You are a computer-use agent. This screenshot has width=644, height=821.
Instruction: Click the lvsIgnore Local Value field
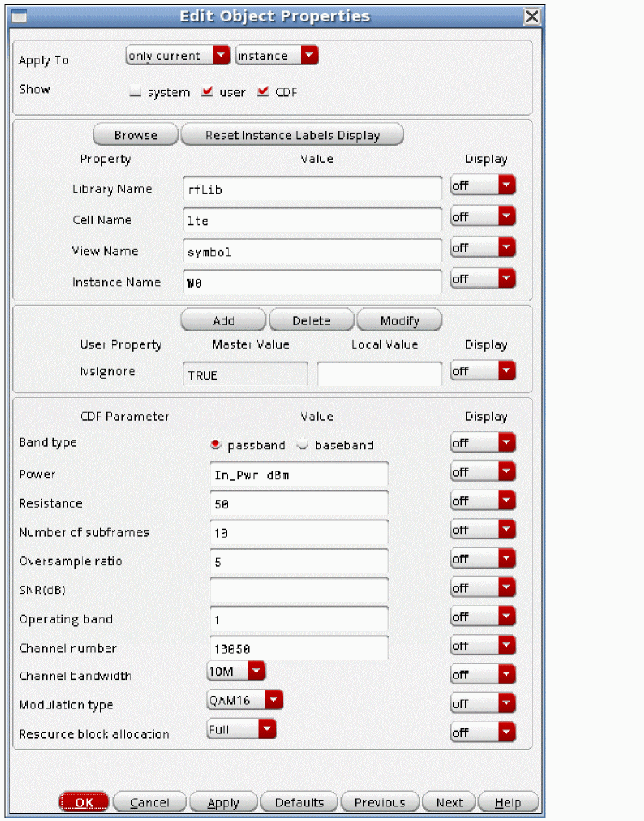(x=380, y=374)
